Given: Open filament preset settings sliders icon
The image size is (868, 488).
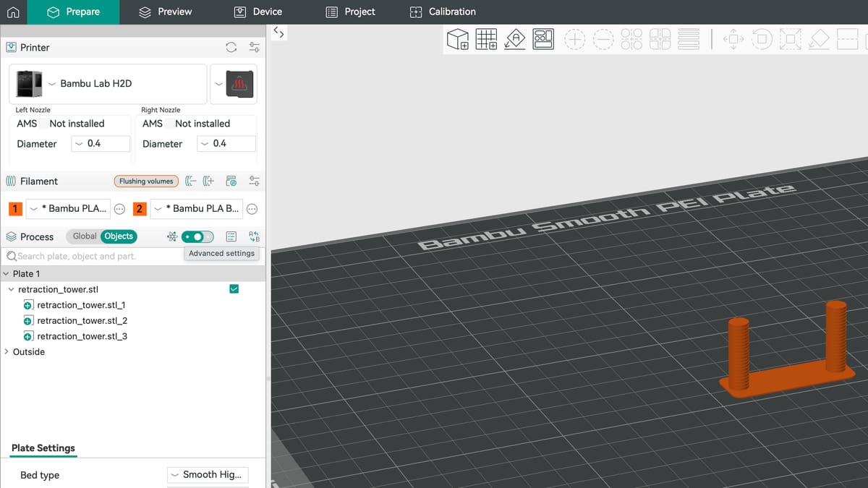Looking at the screenshot, I should [254, 181].
